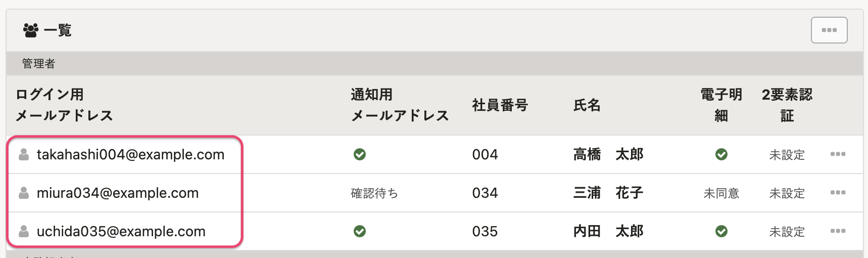Click the 未同意 status for 三浦 花子

(x=721, y=193)
